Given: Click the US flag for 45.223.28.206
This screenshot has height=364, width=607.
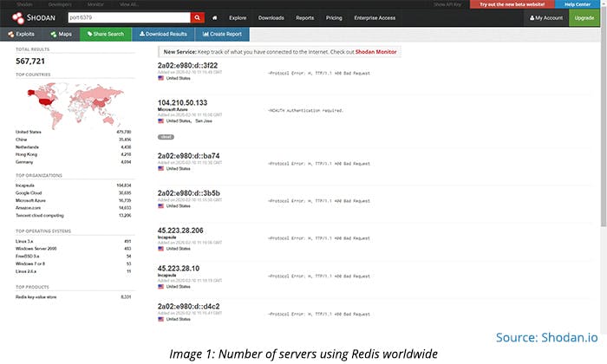Looking at the screenshot, I should pos(160,249).
